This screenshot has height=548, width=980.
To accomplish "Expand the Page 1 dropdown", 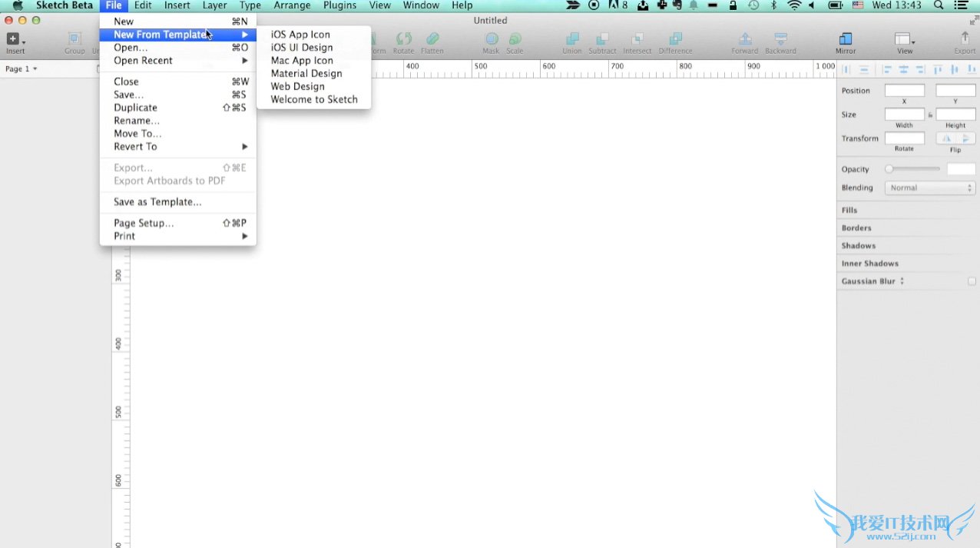I will (x=22, y=69).
